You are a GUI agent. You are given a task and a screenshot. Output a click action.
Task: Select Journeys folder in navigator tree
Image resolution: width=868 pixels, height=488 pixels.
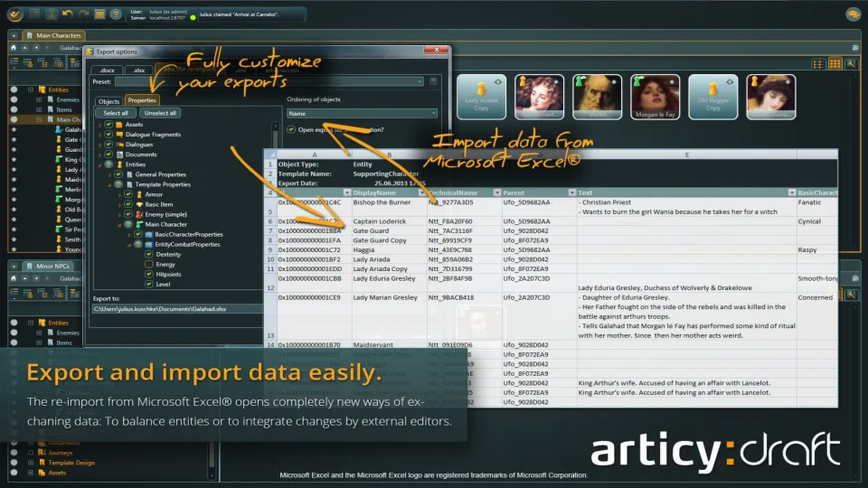(60, 453)
